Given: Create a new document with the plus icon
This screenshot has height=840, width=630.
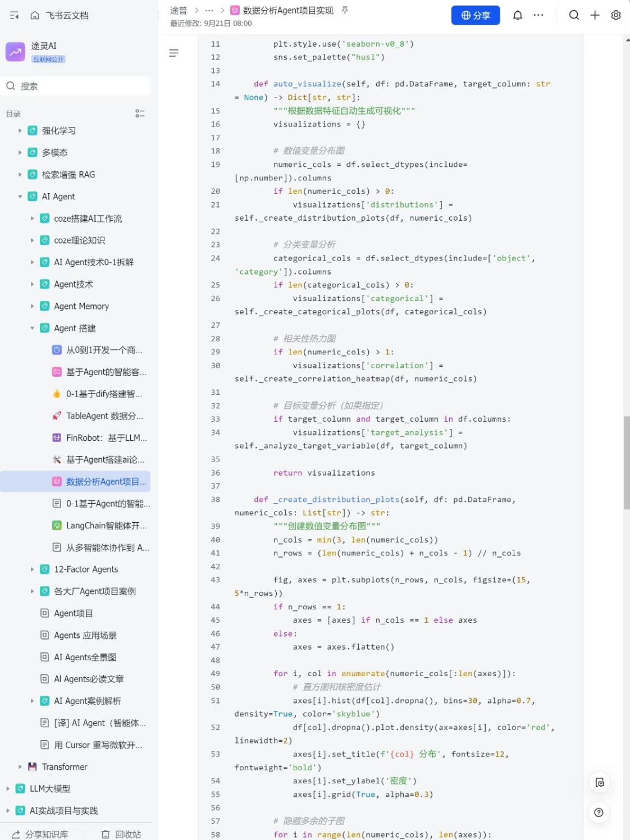Looking at the screenshot, I should coord(595,15).
